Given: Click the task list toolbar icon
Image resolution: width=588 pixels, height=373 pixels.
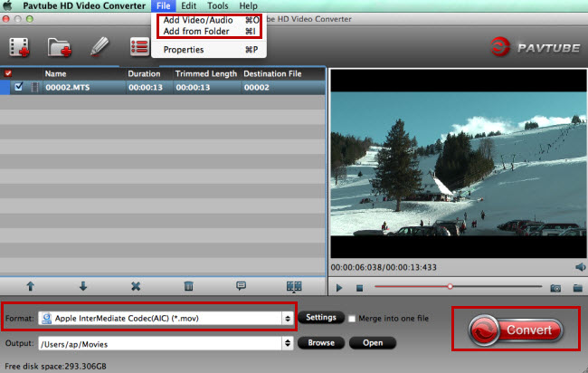Looking at the screenshot, I should coord(139,47).
